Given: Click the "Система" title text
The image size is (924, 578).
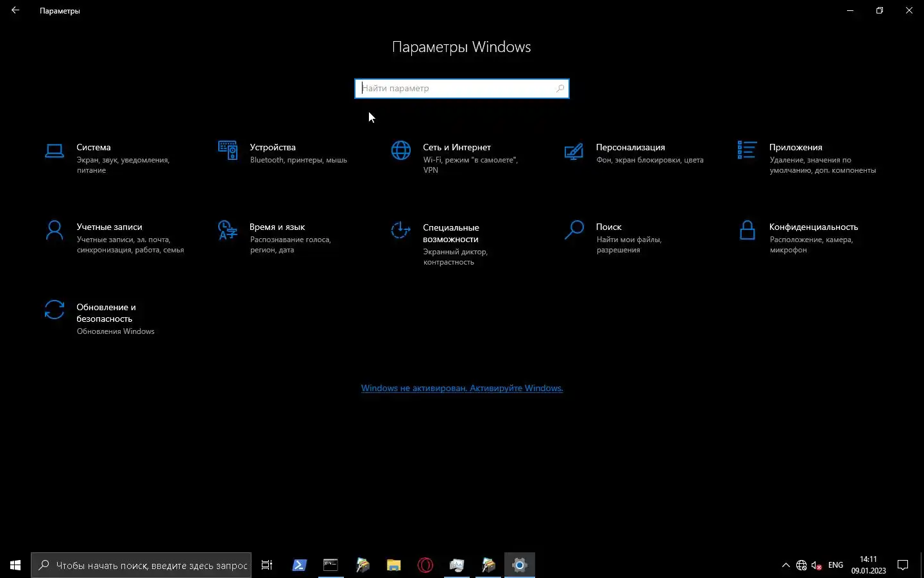Looking at the screenshot, I should [94, 147].
